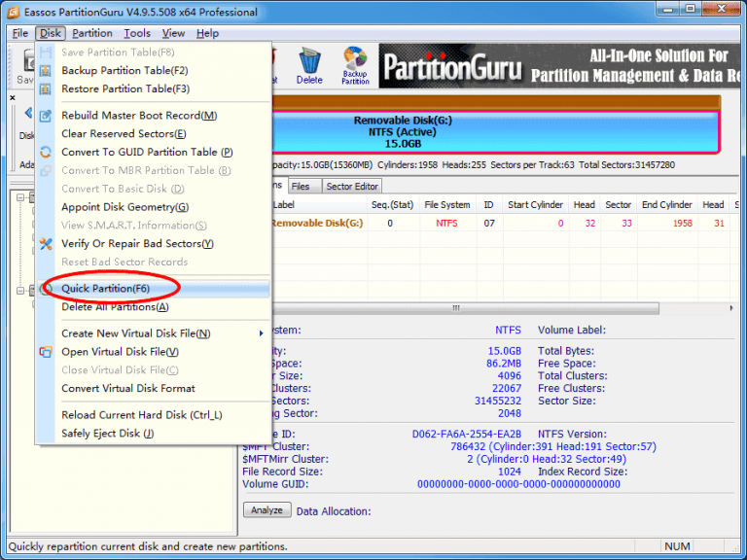Click the Backup Partition Table icon
The height and width of the screenshot is (560, 747).
click(46, 70)
